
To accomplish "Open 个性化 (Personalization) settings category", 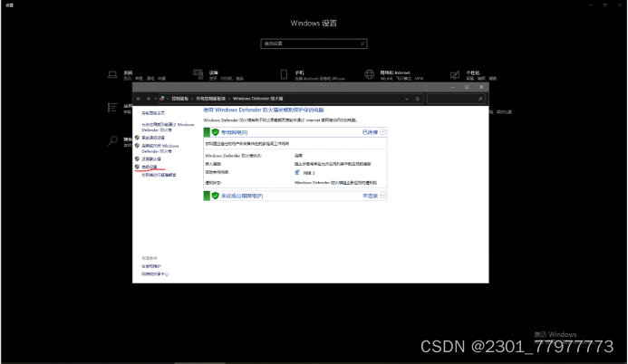I will click(x=473, y=75).
